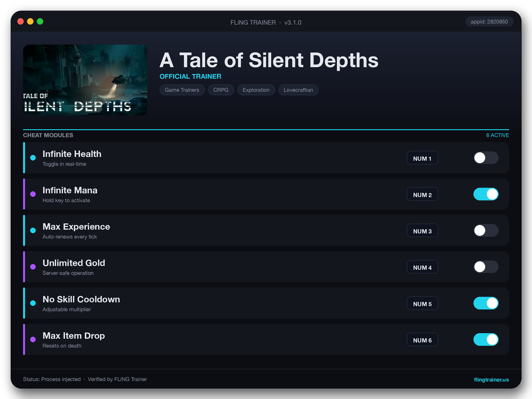Viewport: 532px width, 399px height.
Task: Select the CRPG tag
Action: [221, 90]
